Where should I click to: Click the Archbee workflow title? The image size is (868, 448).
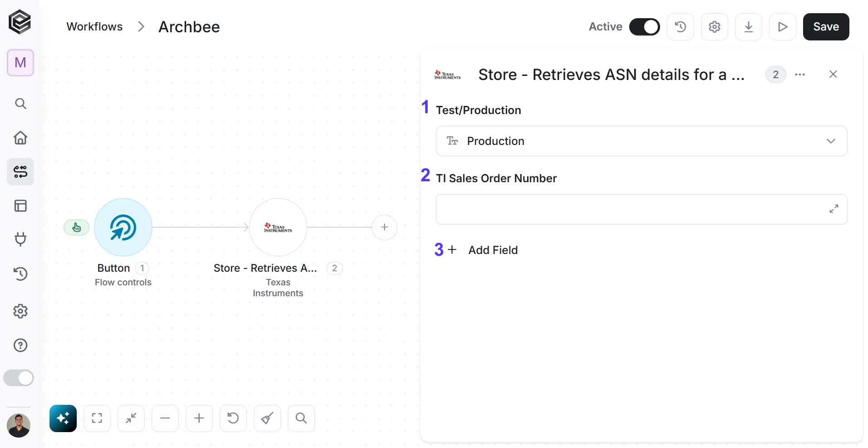point(189,27)
